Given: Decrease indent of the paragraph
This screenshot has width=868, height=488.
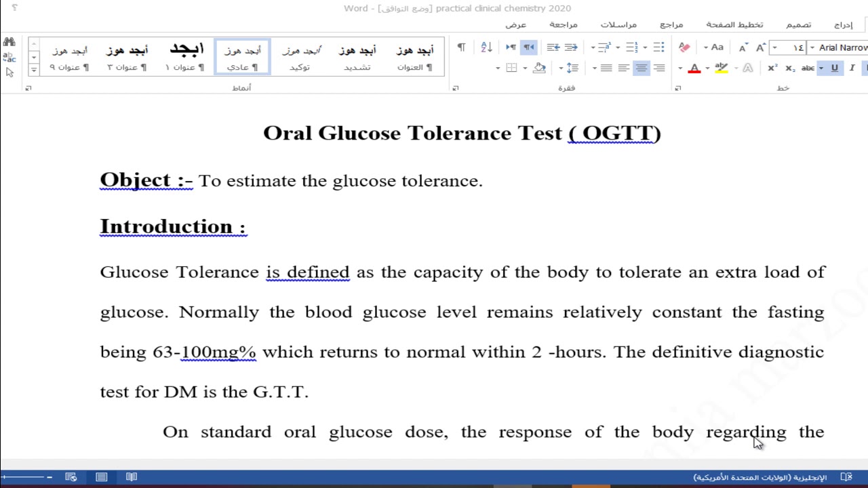Looking at the screenshot, I should pyautogui.click(x=571, y=47).
